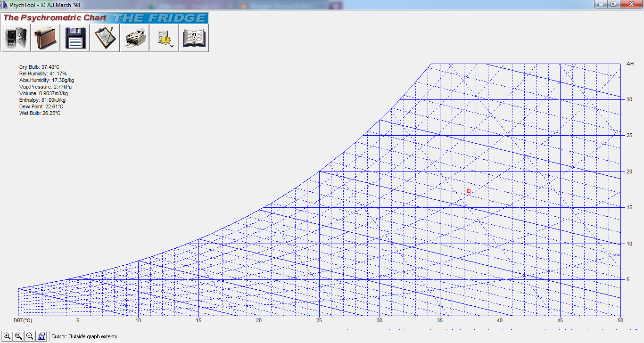Click the AH axis label
Viewport: 644px width, 343px height.
(630, 63)
